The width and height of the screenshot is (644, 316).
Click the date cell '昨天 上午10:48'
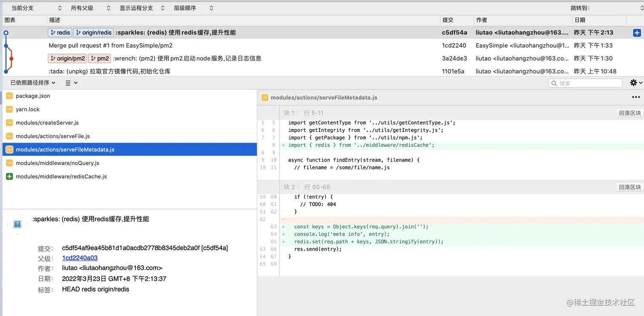[x=595, y=71]
